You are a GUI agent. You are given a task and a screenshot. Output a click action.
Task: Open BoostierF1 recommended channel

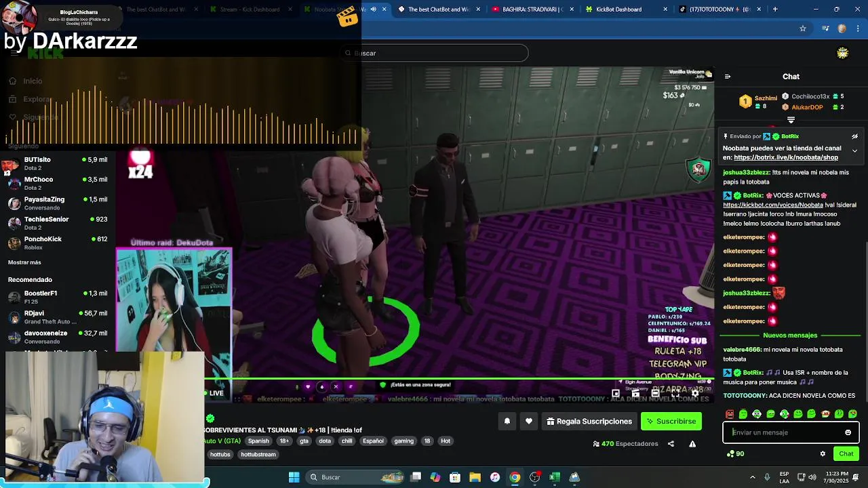pos(58,297)
